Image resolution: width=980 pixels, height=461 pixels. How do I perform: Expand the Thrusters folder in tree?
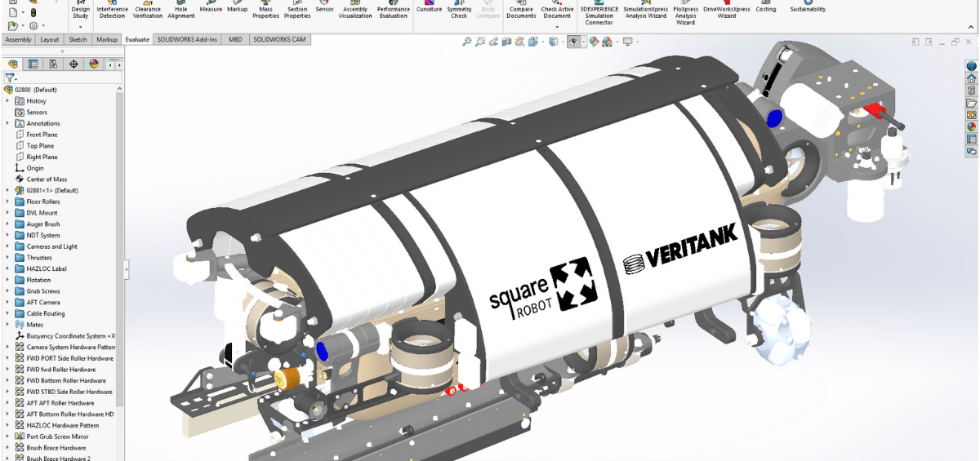tap(8, 258)
